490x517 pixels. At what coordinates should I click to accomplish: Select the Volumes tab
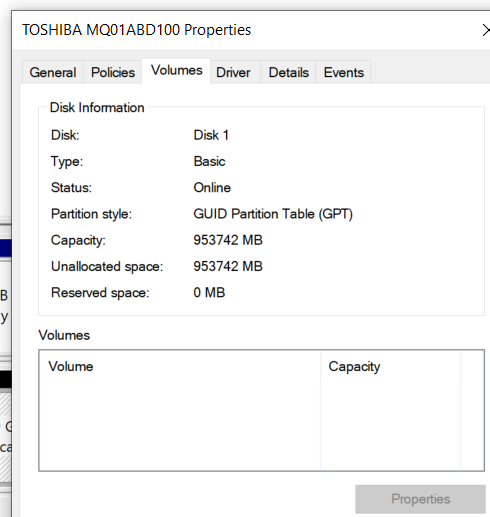pyautogui.click(x=176, y=71)
